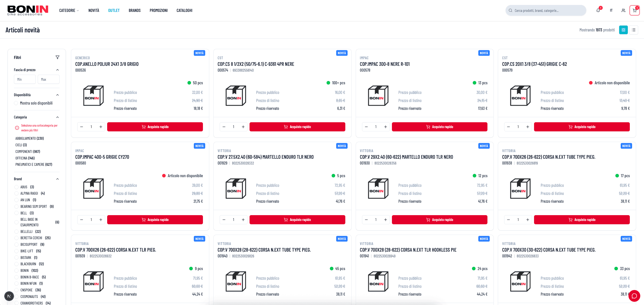The height and width of the screenshot is (305, 644).
Task: Click the Max price input field
Action: (x=49, y=79)
